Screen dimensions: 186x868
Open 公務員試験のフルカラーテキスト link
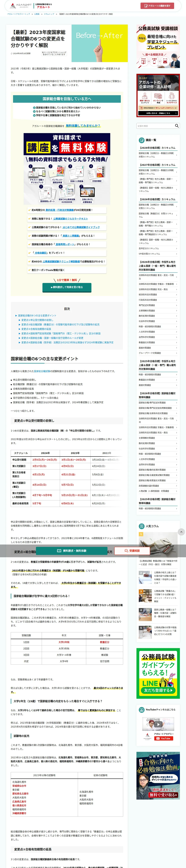[x=71, y=219]
